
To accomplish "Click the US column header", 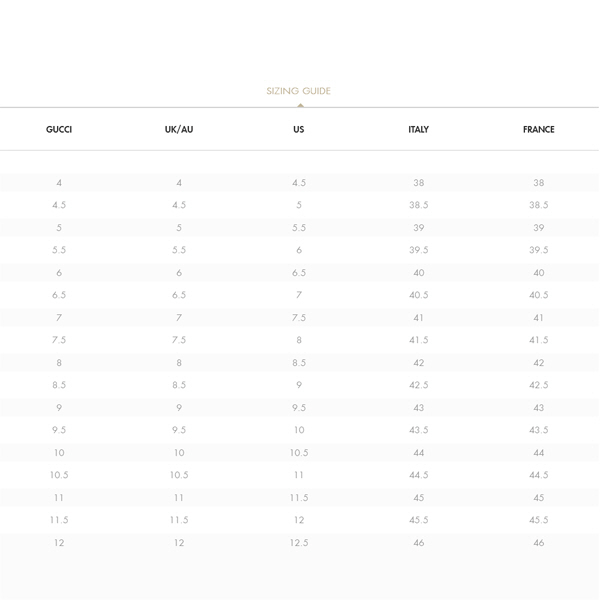I will point(299,130).
